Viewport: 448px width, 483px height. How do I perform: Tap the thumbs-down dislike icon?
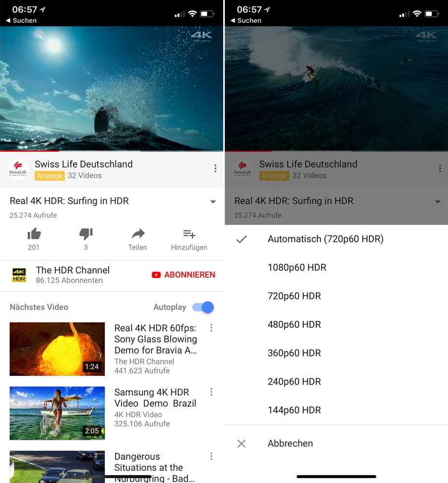coord(86,235)
